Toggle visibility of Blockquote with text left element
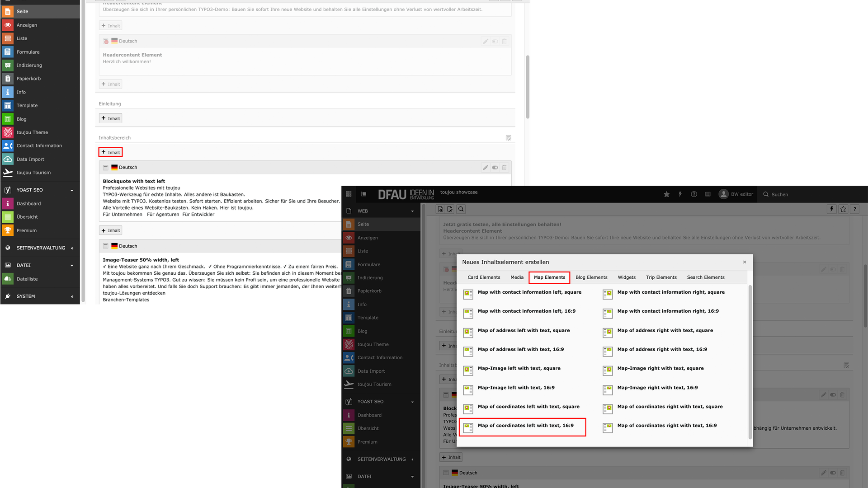 click(x=495, y=168)
